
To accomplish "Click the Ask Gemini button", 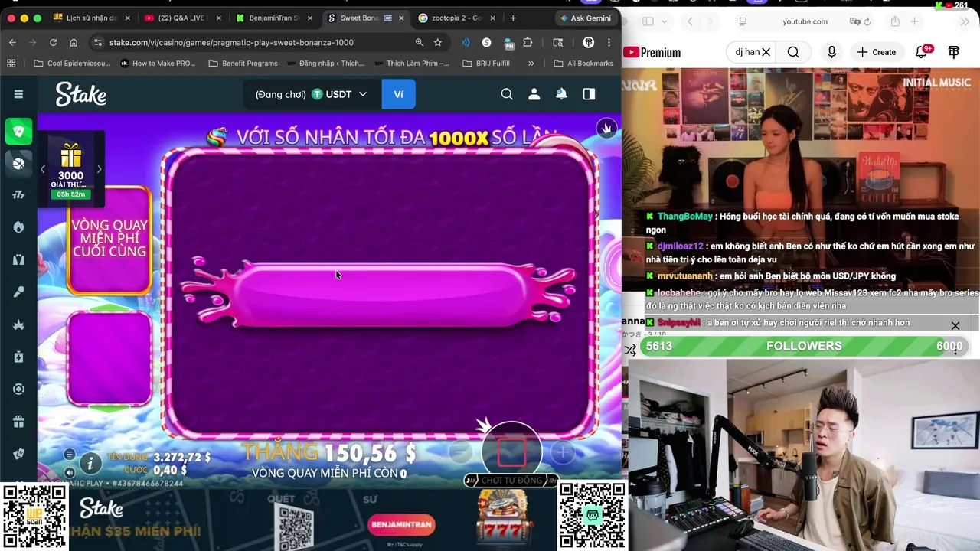I will click(586, 18).
